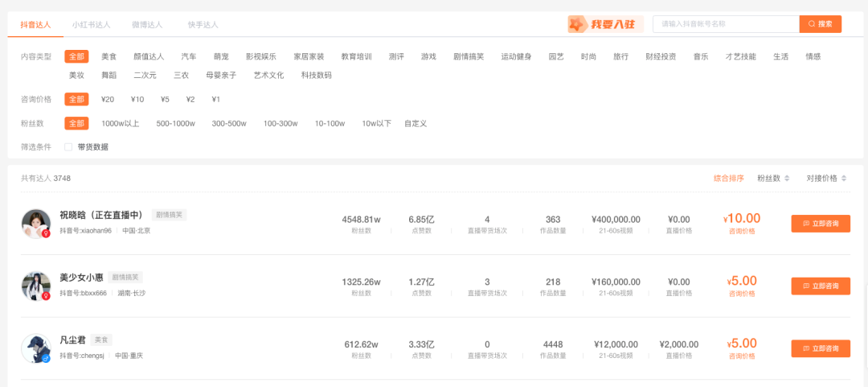Choose ¥2 consultation price
This screenshot has height=387, width=868.
190,99
